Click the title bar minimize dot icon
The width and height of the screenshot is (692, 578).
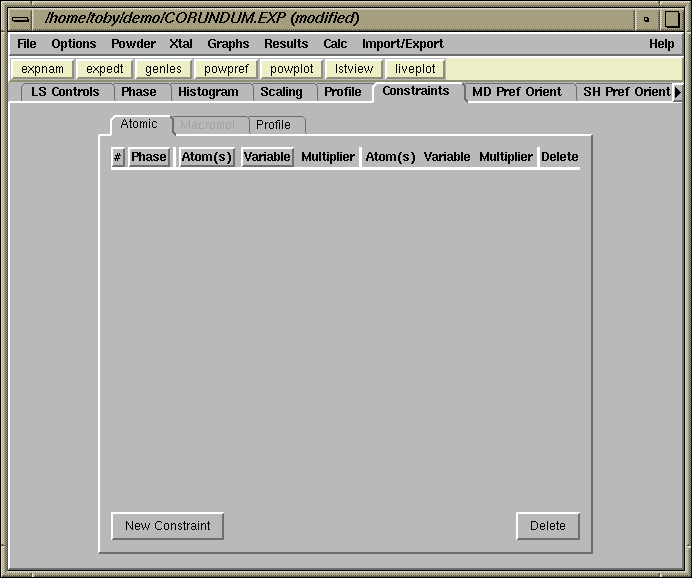tap(647, 19)
